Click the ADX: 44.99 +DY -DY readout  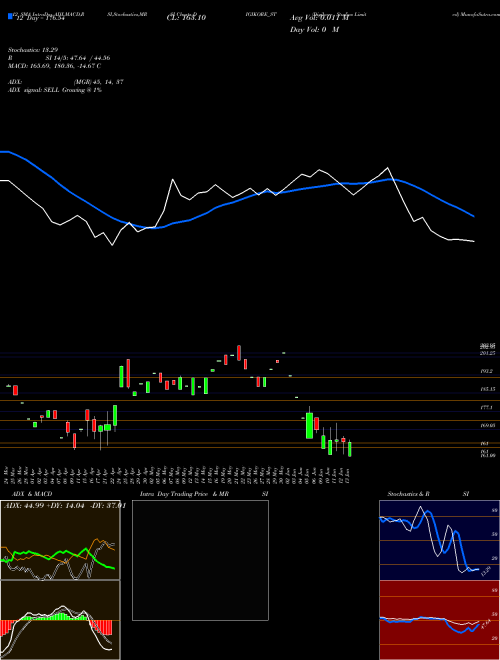pyautogui.click(x=64, y=506)
